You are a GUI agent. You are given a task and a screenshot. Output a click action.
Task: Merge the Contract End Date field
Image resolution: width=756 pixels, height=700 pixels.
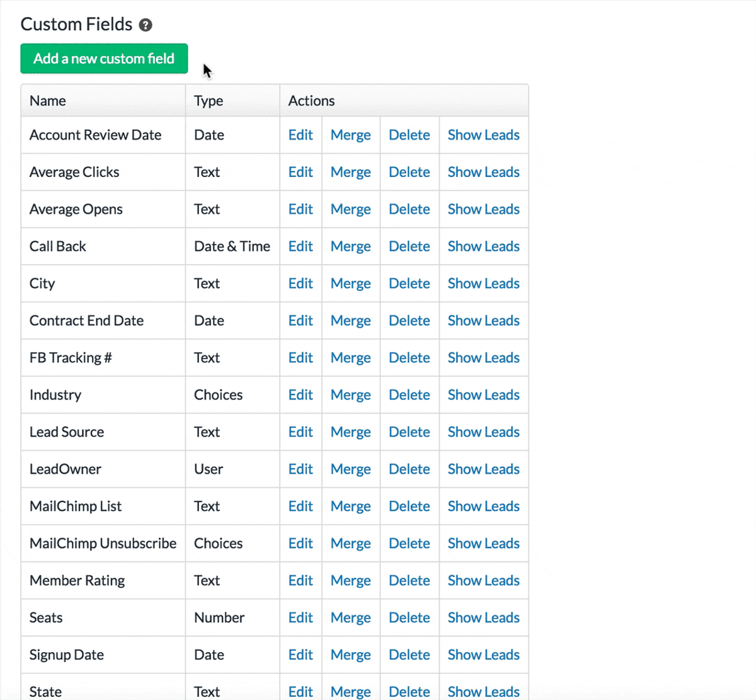351,321
